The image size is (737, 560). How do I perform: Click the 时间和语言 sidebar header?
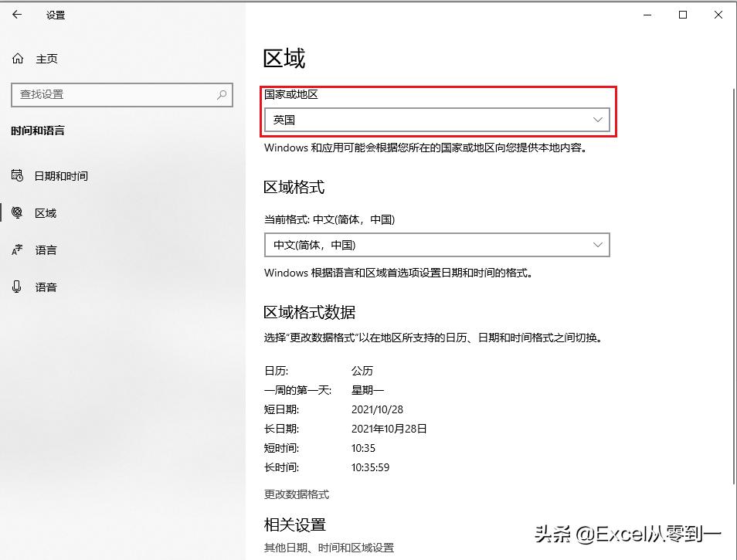(36, 131)
